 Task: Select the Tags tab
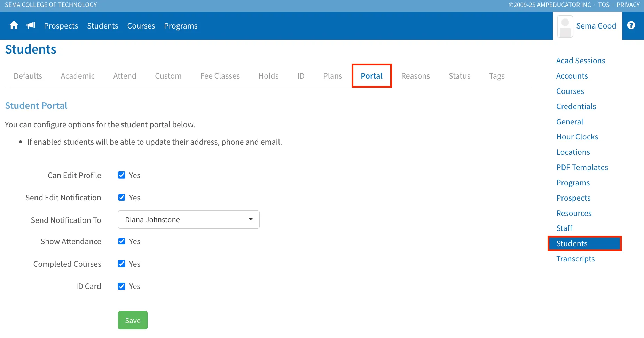point(496,76)
